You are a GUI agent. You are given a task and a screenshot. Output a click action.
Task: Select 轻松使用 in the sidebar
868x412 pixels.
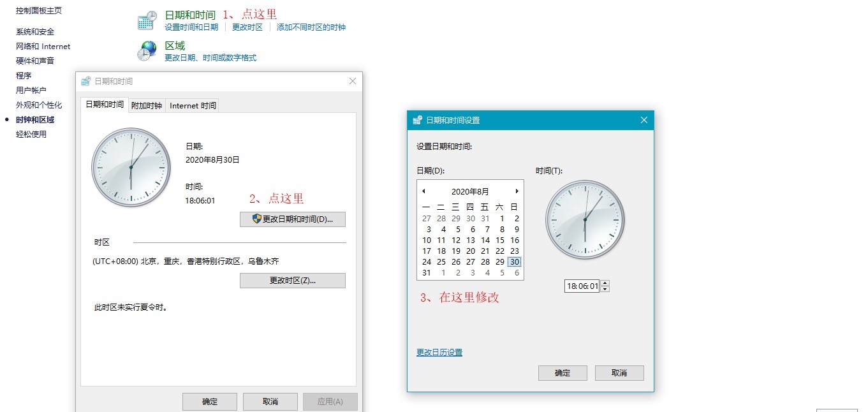(31, 135)
